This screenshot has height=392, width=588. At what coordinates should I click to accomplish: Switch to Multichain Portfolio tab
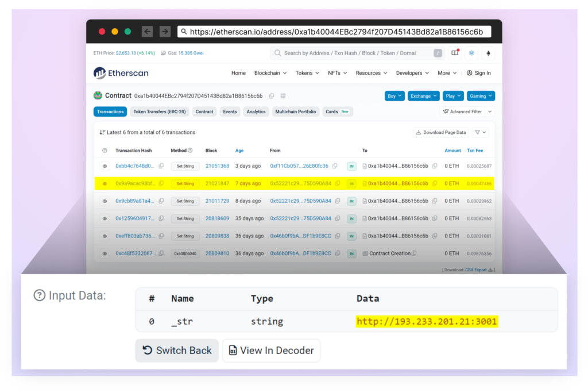(296, 112)
